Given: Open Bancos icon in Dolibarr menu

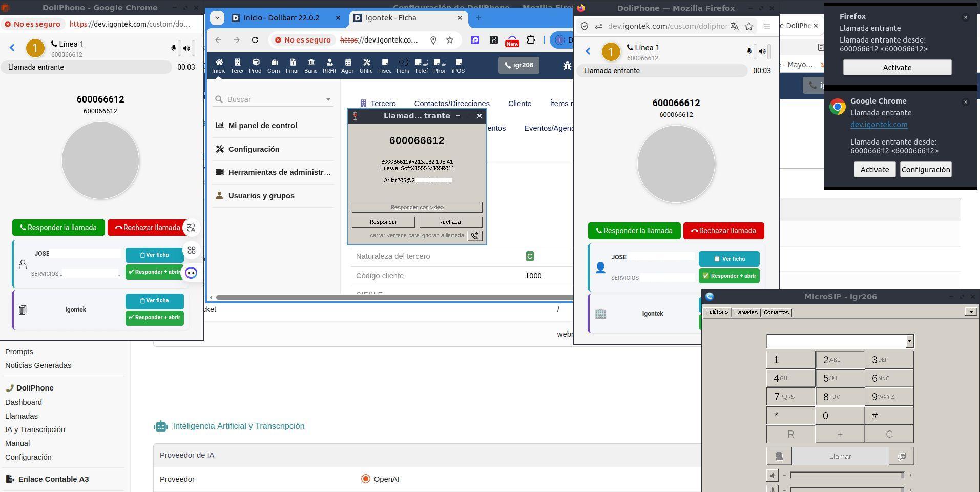Looking at the screenshot, I should click(x=310, y=66).
